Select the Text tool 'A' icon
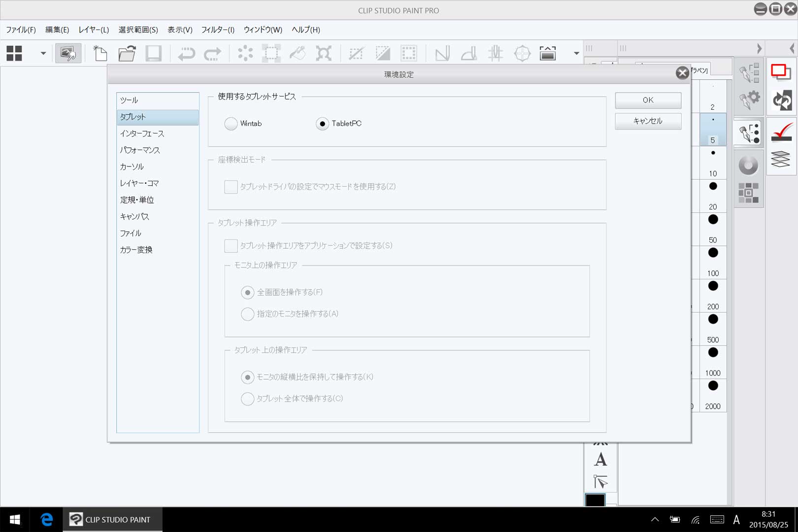The height and width of the screenshot is (532, 798). pyautogui.click(x=600, y=460)
